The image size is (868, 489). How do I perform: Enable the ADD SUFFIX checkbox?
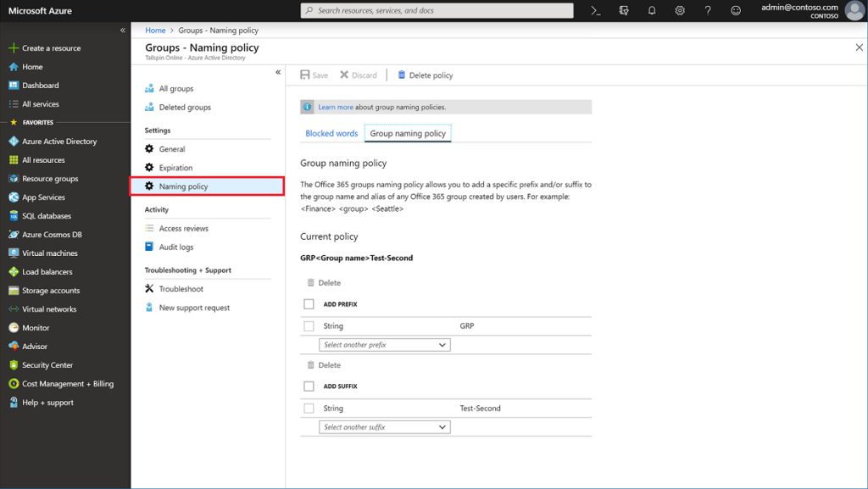tap(309, 386)
